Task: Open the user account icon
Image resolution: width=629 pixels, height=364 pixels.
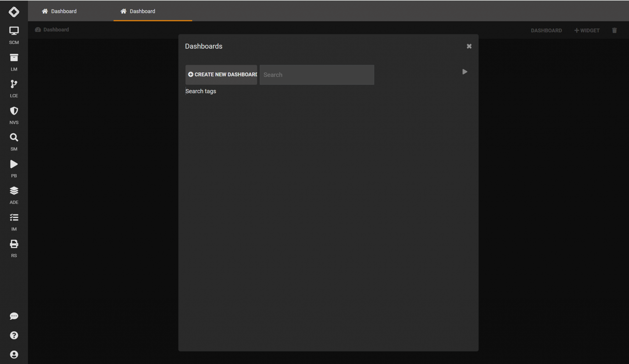Action: (x=14, y=354)
